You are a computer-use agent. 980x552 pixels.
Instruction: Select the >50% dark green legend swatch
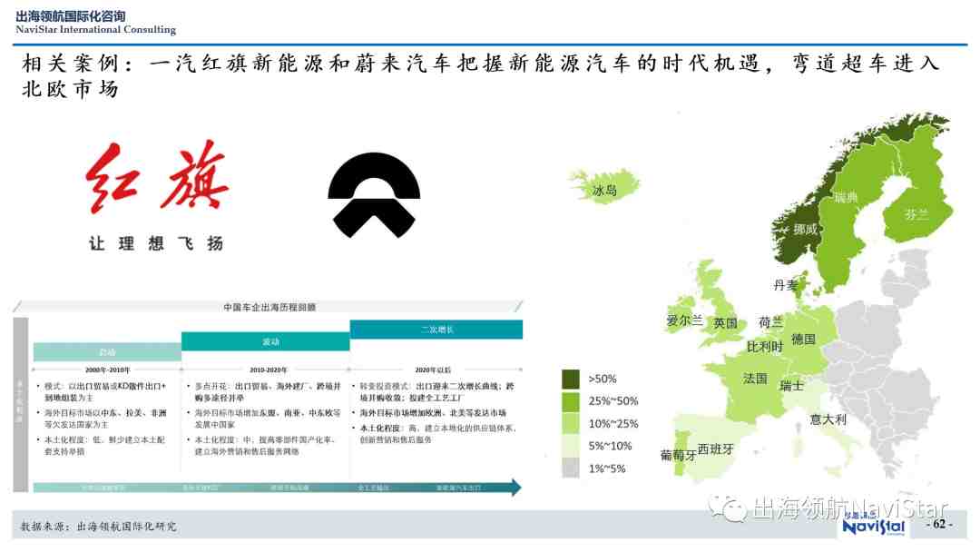pyautogui.click(x=571, y=379)
